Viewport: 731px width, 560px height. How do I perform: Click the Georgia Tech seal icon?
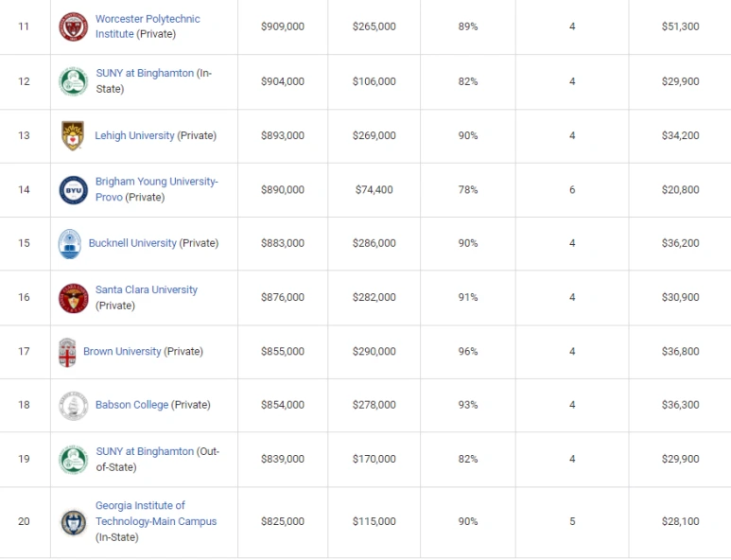point(73,522)
